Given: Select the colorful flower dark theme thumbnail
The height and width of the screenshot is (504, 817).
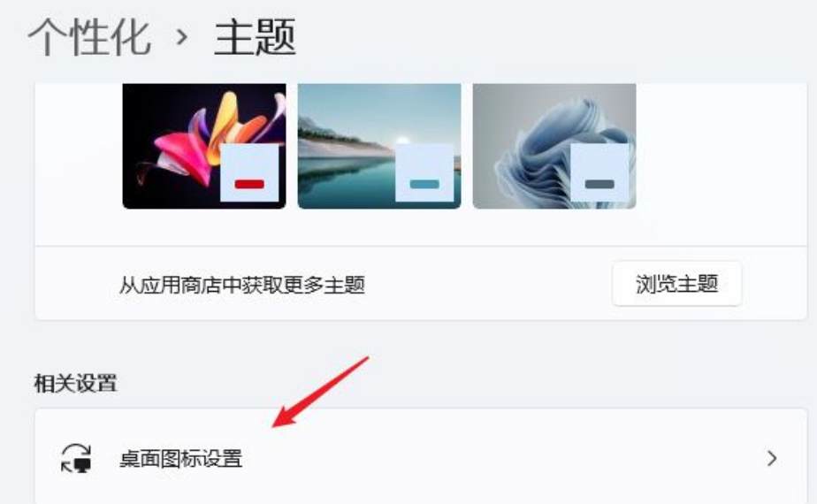Looking at the screenshot, I should point(204,146).
